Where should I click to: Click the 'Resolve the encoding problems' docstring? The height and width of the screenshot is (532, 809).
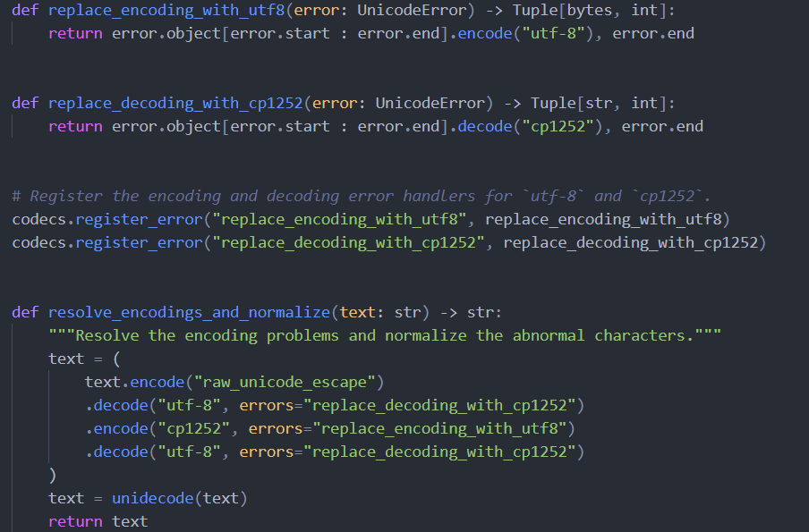(385, 335)
